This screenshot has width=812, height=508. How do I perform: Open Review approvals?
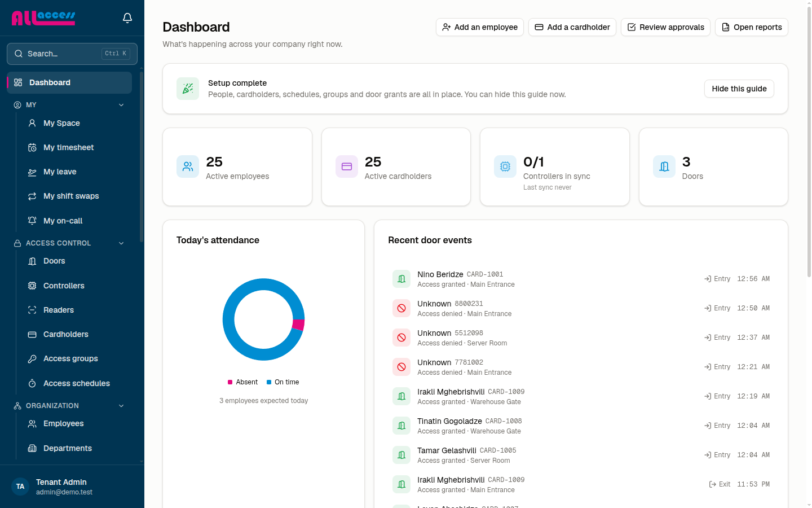tap(665, 27)
